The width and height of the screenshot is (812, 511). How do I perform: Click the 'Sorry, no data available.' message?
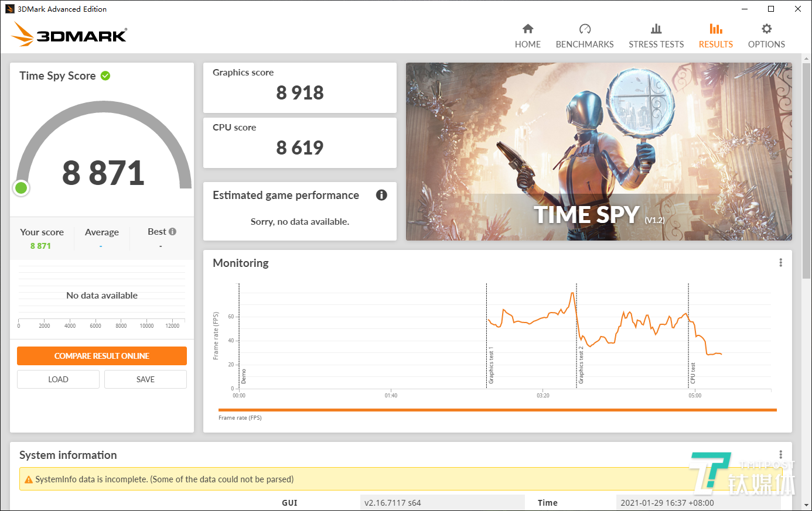[300, 221]
